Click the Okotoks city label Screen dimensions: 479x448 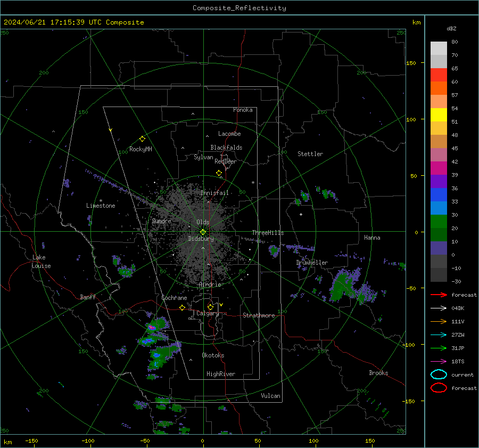tap(213, 355)
